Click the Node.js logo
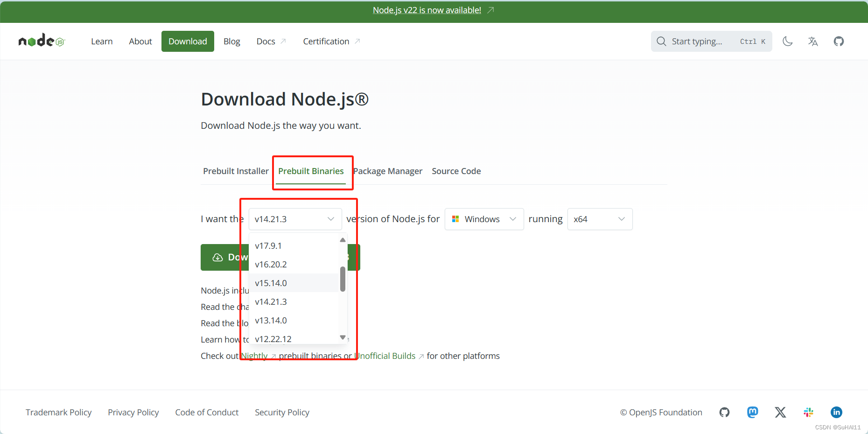 pos(41,41)
